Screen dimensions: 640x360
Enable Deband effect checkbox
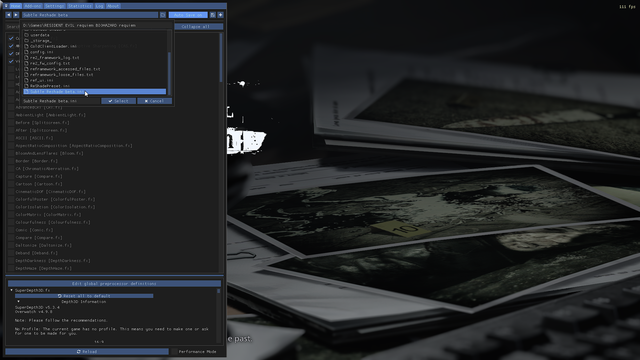pos(11,253)
